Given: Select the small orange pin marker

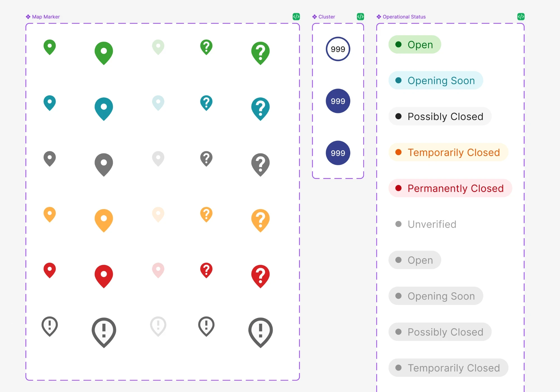Looking at the screenshot, I should (x=50, y=214).
